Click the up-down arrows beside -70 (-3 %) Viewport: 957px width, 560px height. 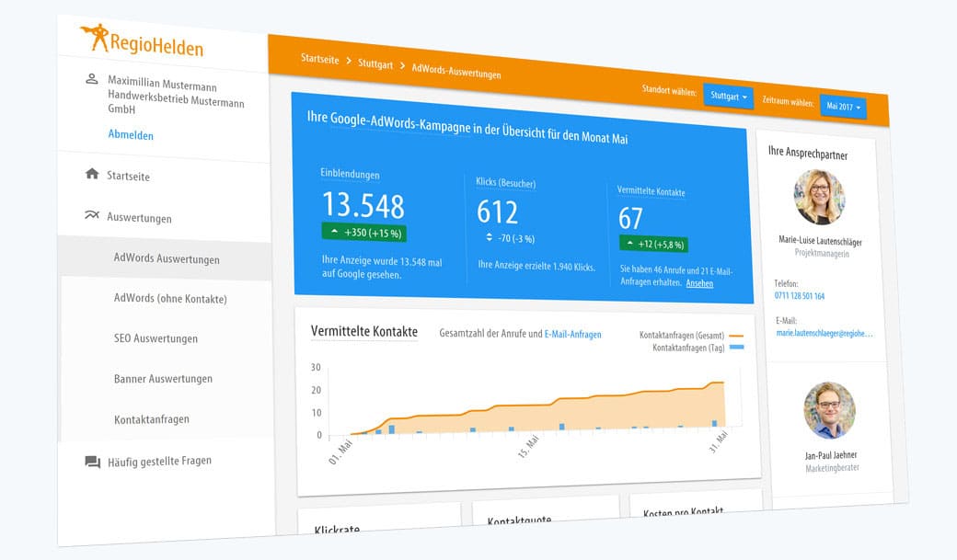489,236
